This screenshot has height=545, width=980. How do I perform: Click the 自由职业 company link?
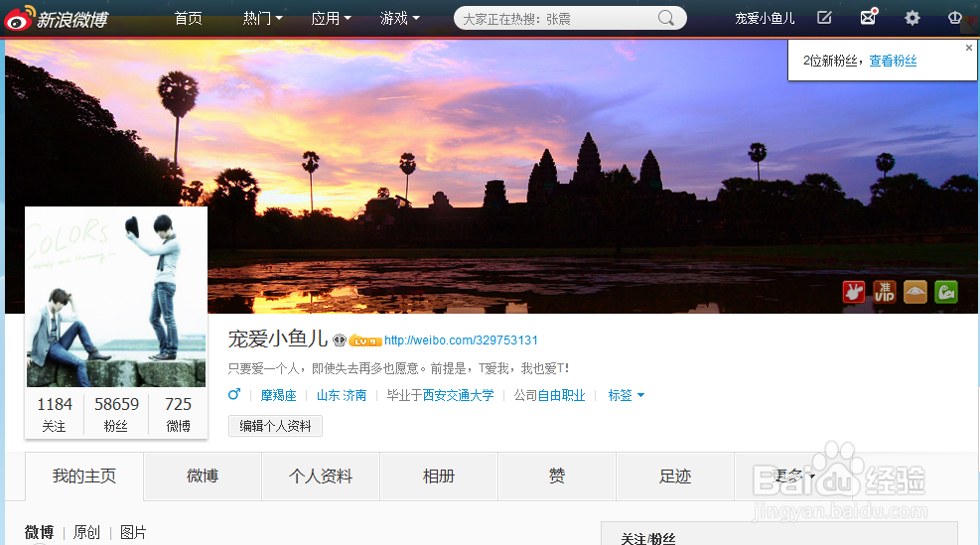tap(561, 395)
